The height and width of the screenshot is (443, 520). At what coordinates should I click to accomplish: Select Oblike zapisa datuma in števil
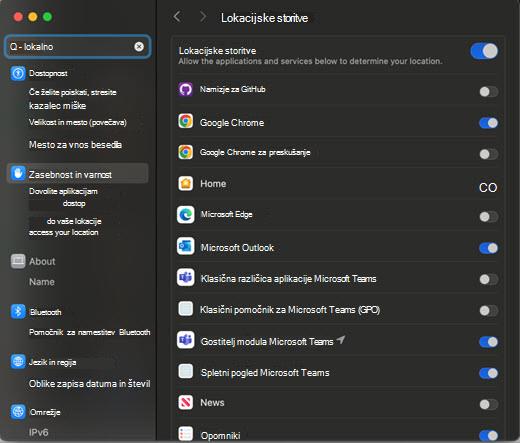point(90,384)
